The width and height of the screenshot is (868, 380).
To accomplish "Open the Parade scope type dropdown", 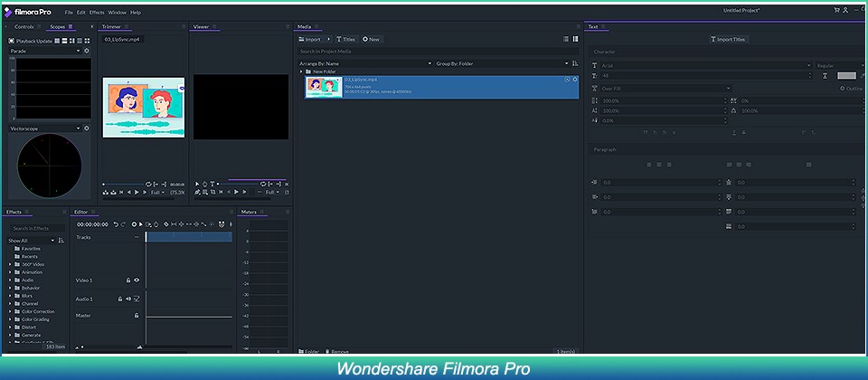I will [x=45, y=51].
